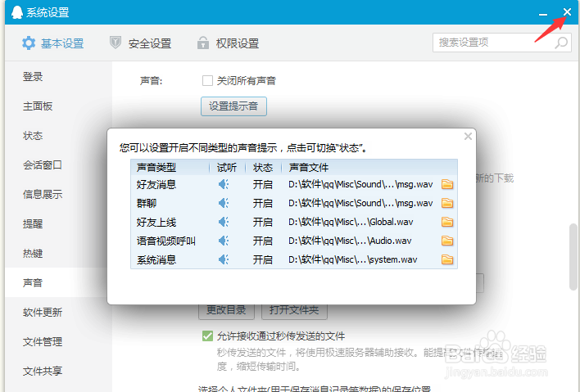Switch the 好友上线 status 开启
Image resolution: width=580 pixels, height=392 pixels.
point(263,222)
